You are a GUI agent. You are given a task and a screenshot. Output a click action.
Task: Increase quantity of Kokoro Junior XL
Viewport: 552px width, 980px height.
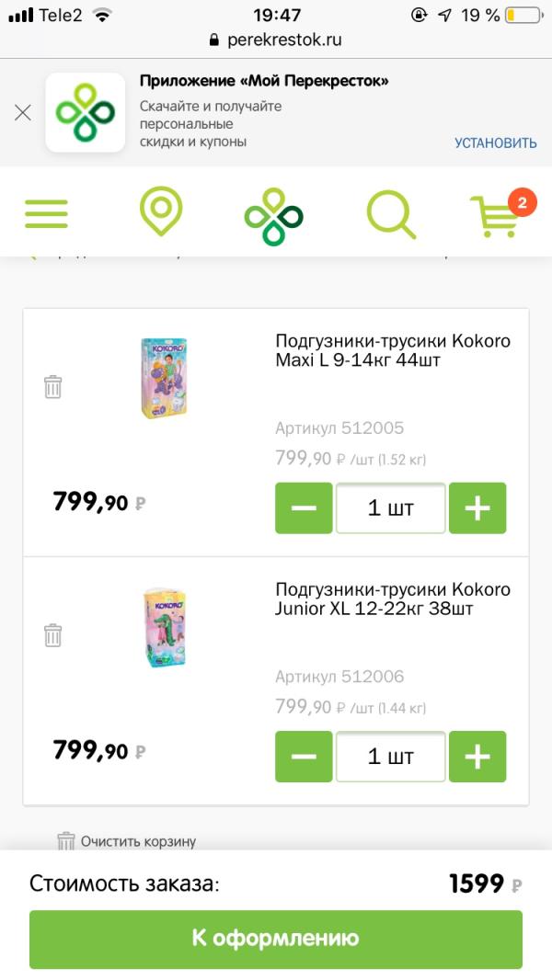pyautogui.click(x=477, y=757)
